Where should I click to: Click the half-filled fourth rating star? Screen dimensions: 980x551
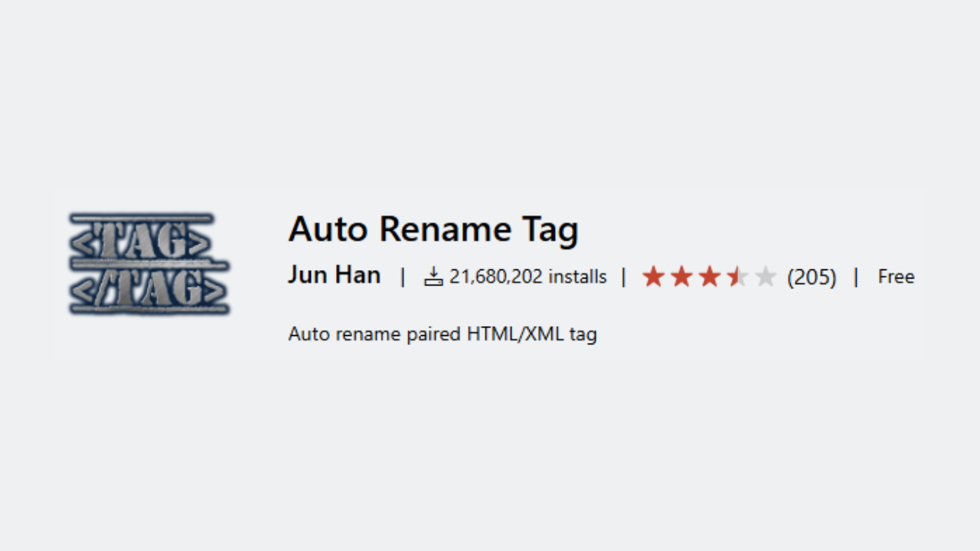tap(738, 276)
